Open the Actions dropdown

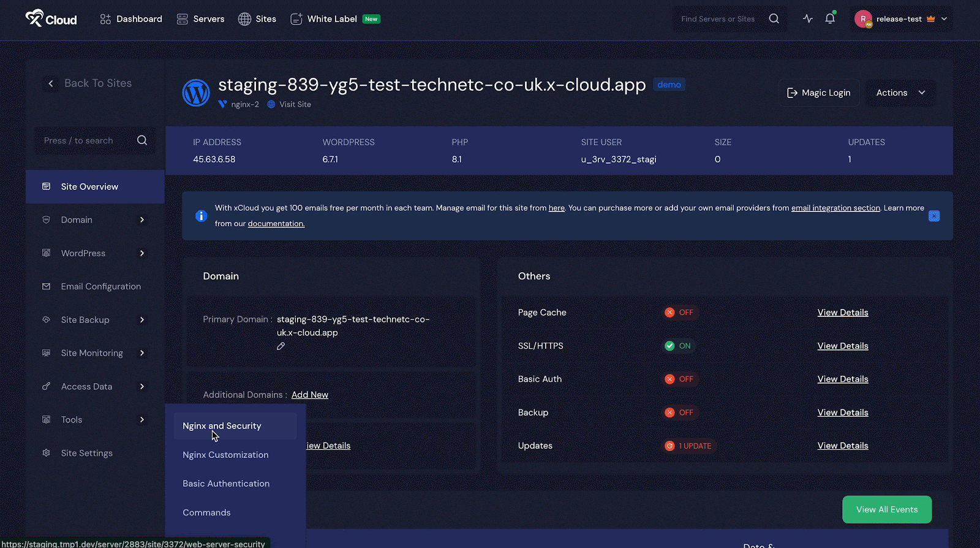[x=900, y=93]
